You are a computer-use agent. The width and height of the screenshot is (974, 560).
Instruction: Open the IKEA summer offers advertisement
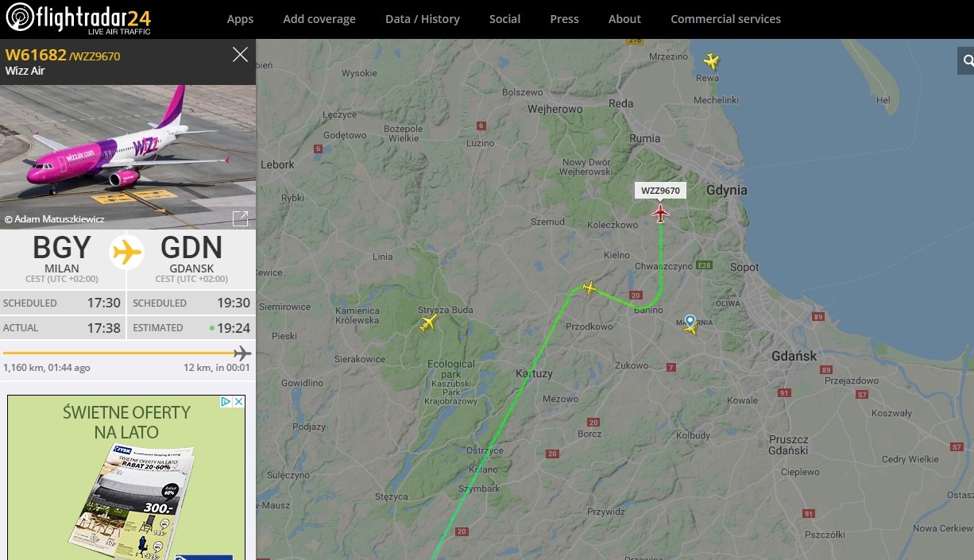point(126,477)
